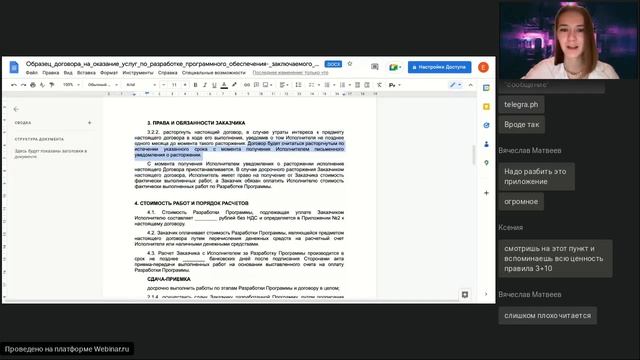The image size is (640, 360).
Task: Open the Вид menu
Action: pyautogui.click(x=68, y=73)
